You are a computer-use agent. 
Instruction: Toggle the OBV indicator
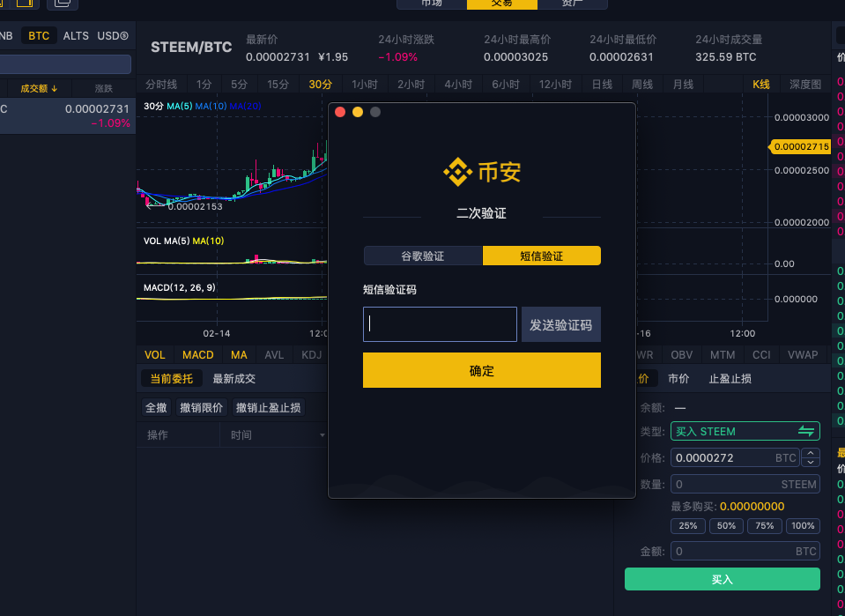(x=682, y=354)
